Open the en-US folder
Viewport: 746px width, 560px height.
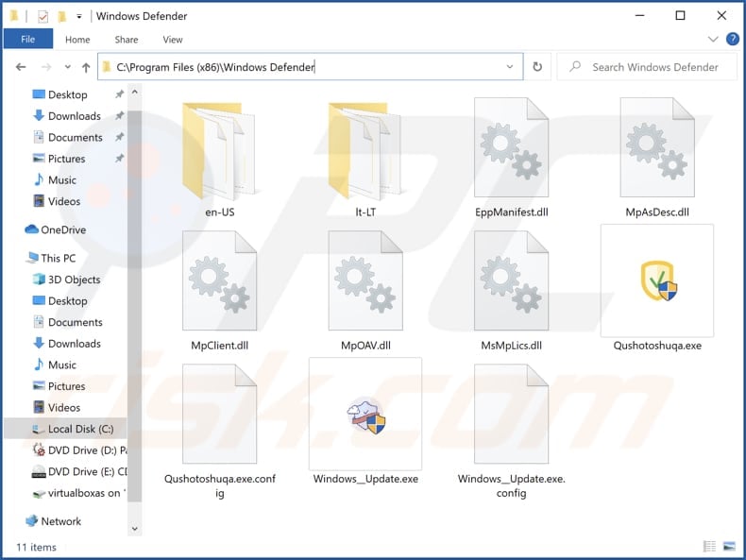[x=219, y=157]
